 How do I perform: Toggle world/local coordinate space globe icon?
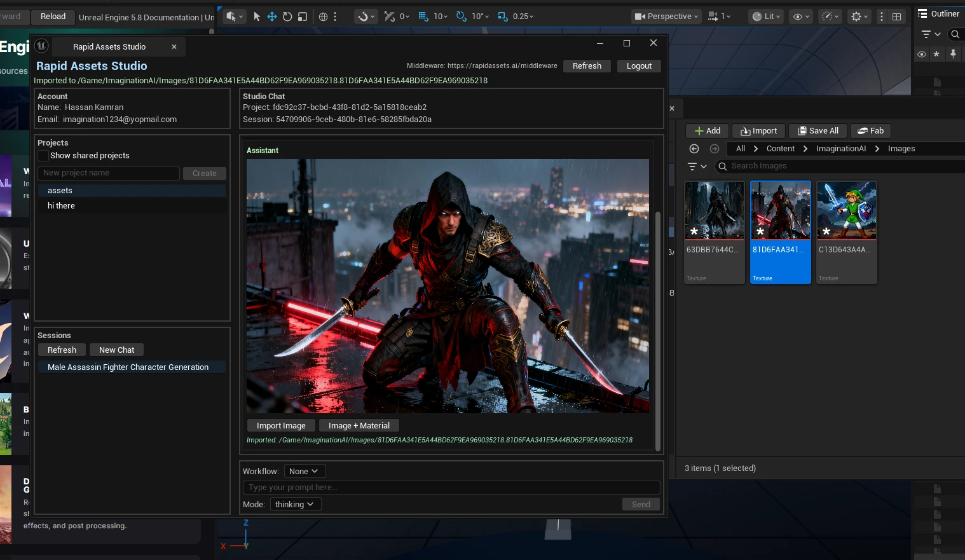pos(323,17)
